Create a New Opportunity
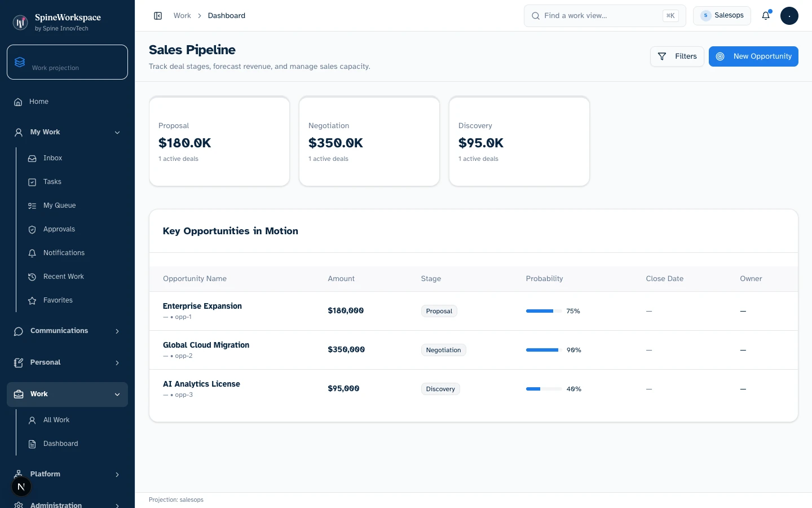Viewport: 812px width, 508px height. 753,56
